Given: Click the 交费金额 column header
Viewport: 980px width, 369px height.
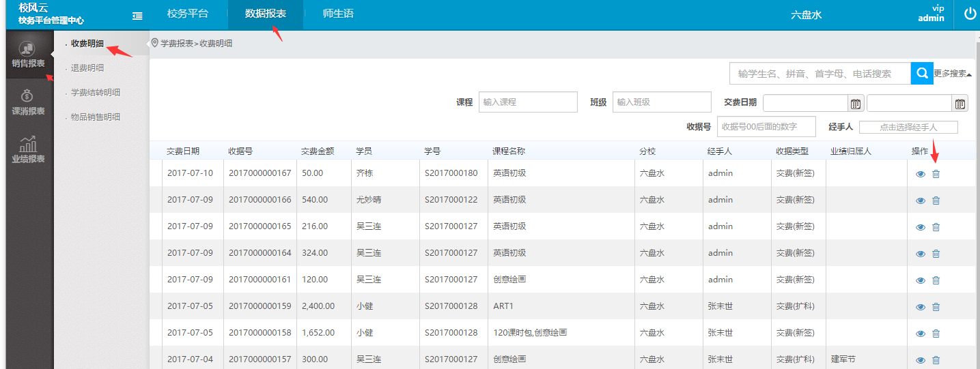Looking at the screenshot, I should [x=318, y=151].
